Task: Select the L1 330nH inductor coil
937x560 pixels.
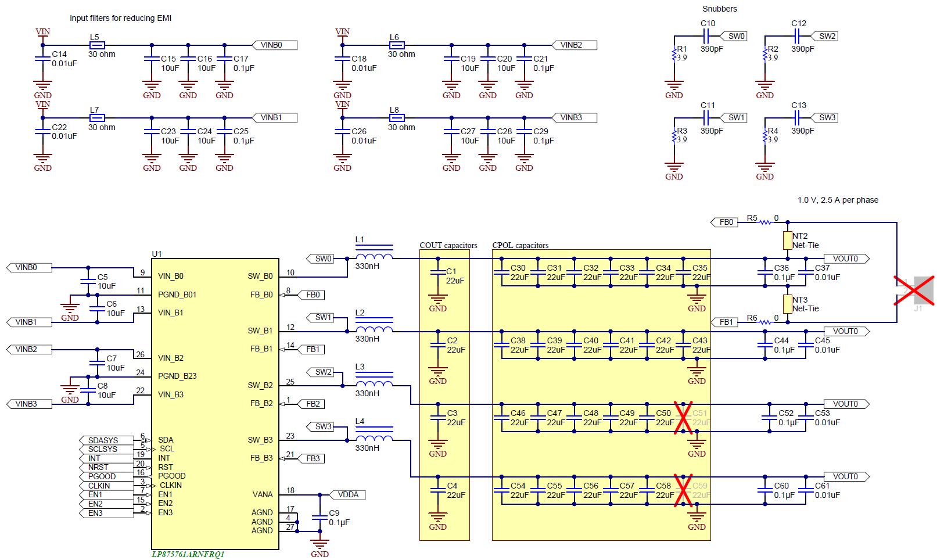Action: (x=374, y=253)
